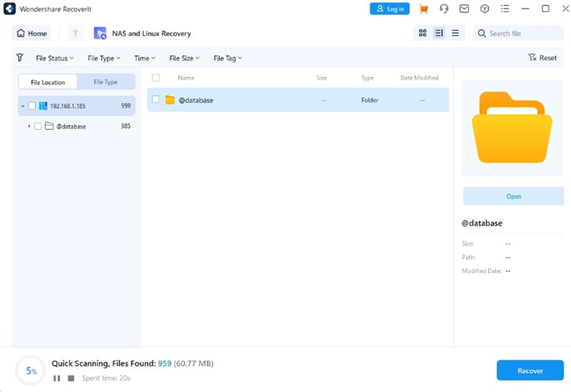Click the mail envelope icon
This screenshot has height=392, width=571.
[464, 9]
